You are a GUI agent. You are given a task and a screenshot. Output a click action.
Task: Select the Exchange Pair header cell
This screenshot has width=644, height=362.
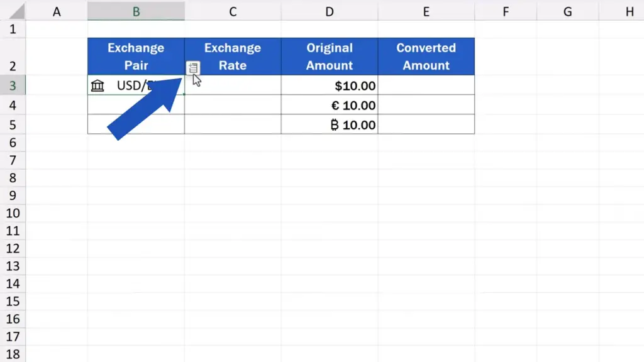[x=136, y=57]
